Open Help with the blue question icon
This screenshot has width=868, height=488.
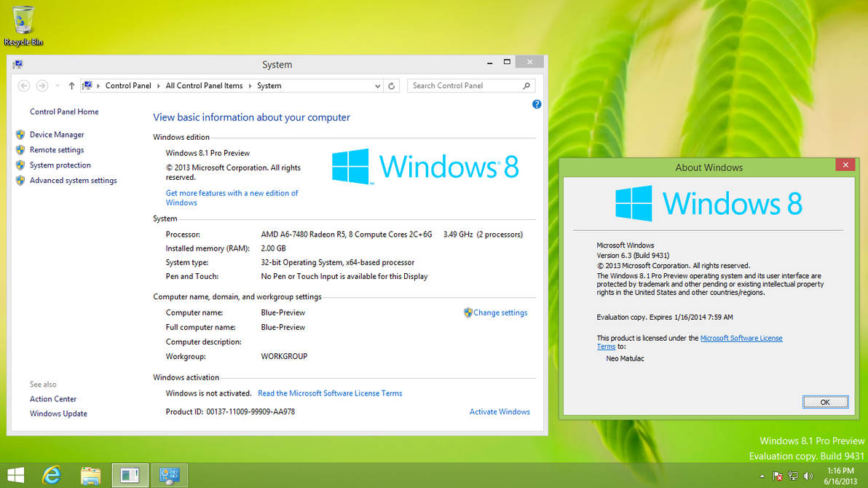click(537, 104)
